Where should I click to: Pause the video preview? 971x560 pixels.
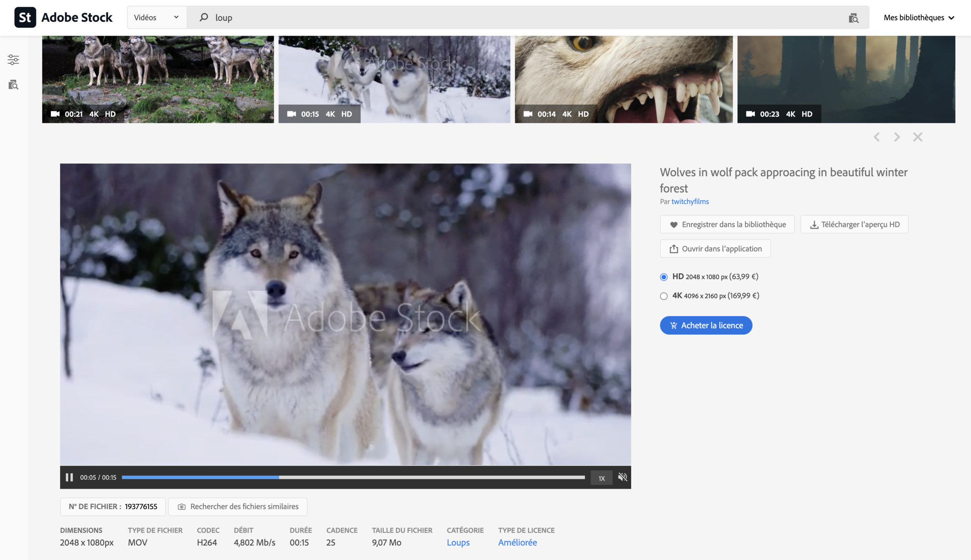[69, 477]
